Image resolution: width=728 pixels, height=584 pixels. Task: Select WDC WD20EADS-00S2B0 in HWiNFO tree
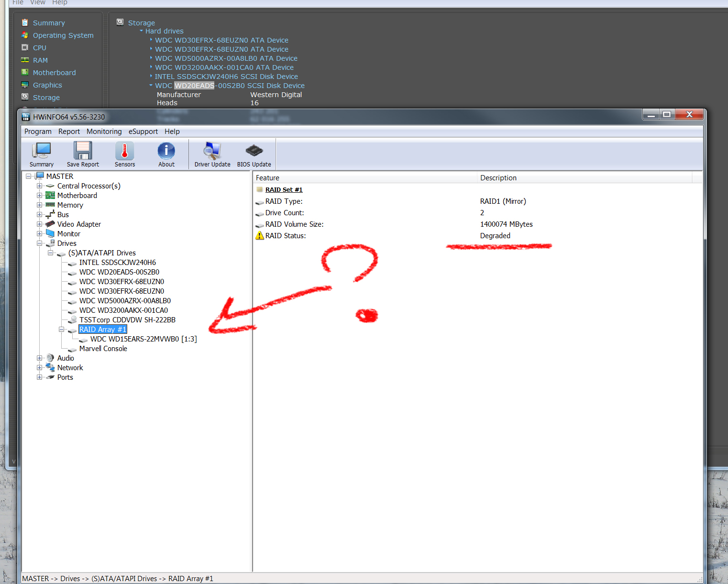click(x=120, y=272)
